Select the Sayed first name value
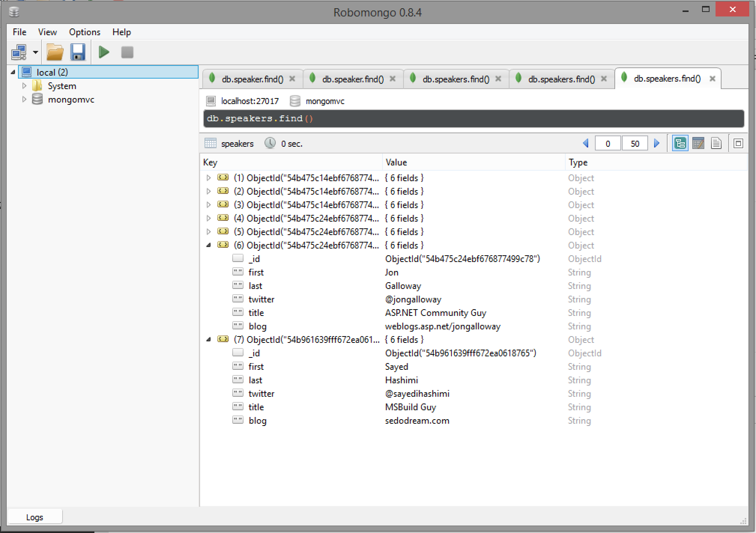 396,366
